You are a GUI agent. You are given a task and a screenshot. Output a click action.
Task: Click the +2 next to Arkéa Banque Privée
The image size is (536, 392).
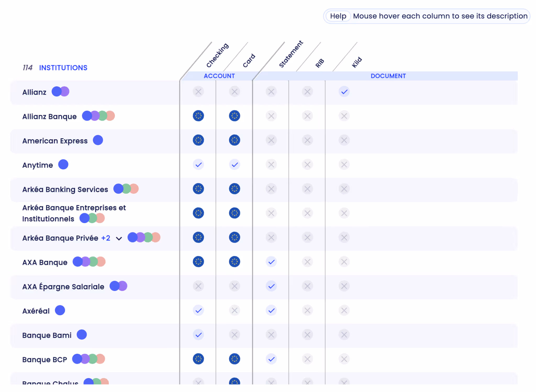click(106, 238)
